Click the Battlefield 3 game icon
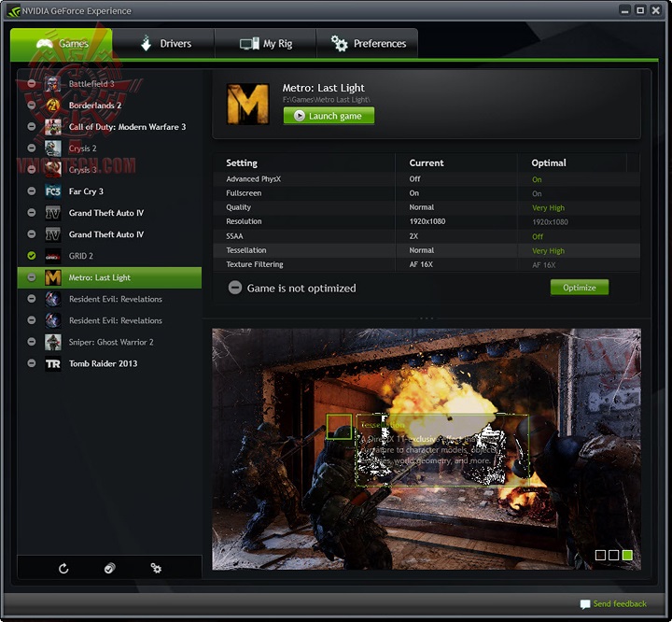This screenshot has height=622, width=672. (52, 84)
